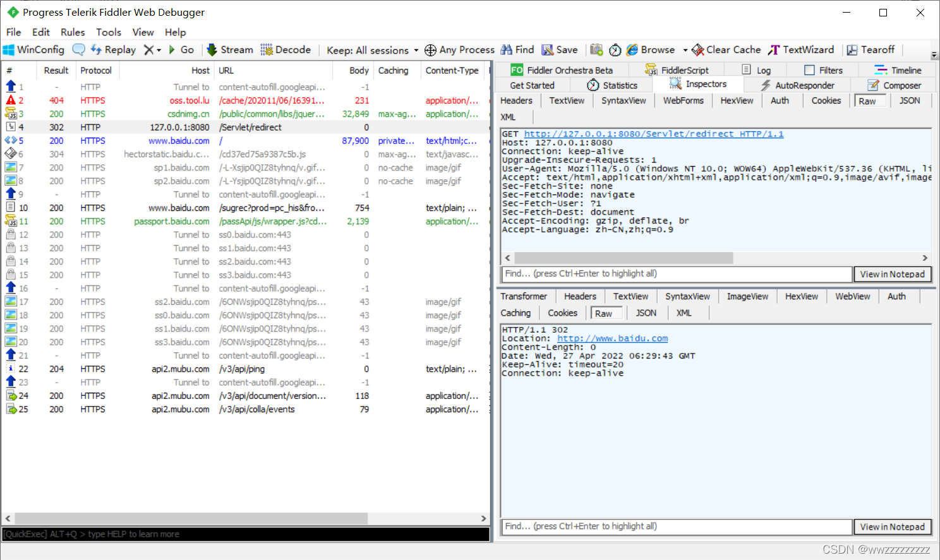The image size is (940, 560).
Task: Switch to the Statistics tab
Action: tap(612, 85)
